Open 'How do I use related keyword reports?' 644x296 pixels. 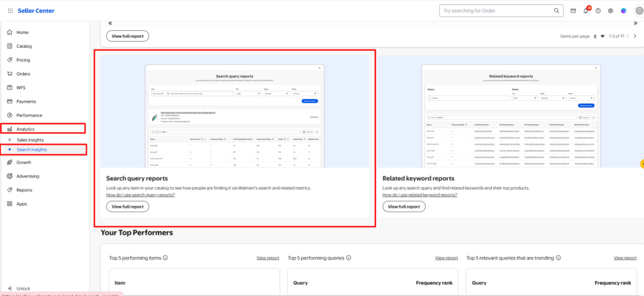(x=419, y=195)
